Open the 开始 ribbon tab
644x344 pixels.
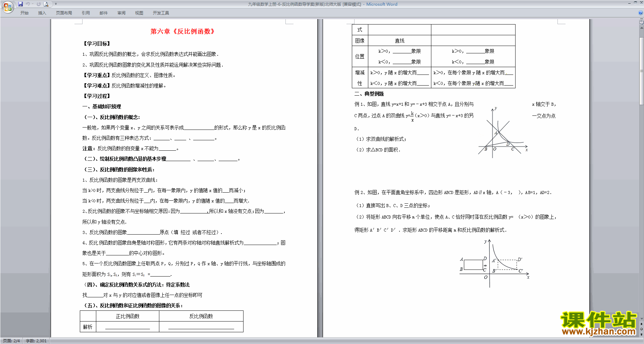click(24, 13)
